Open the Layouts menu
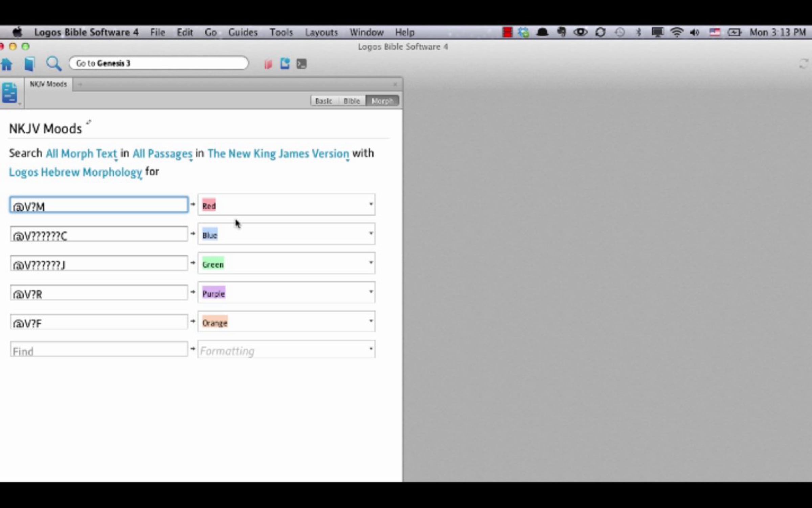Screen dimensions: 812x508 pos(321,33)
